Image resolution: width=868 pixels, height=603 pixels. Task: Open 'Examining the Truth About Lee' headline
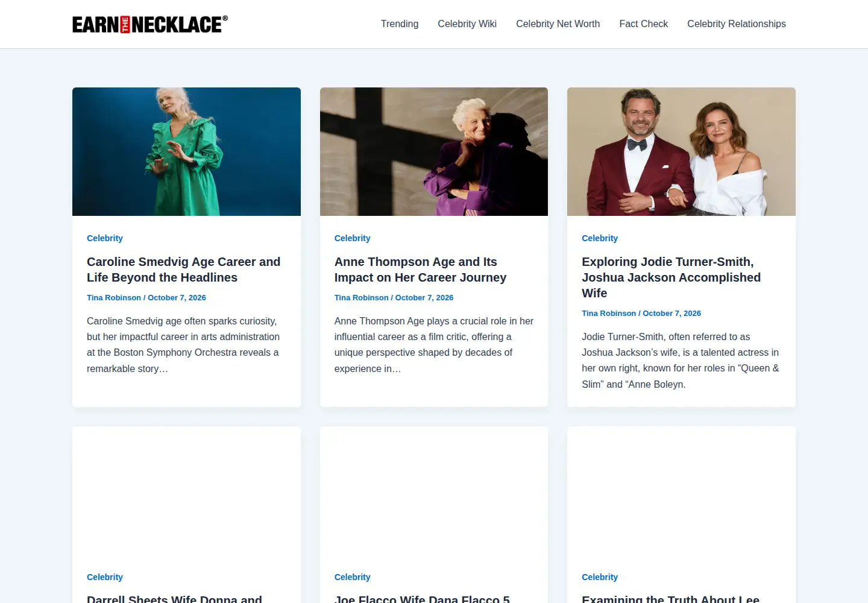pyautogui.click(x=671, y=599)
